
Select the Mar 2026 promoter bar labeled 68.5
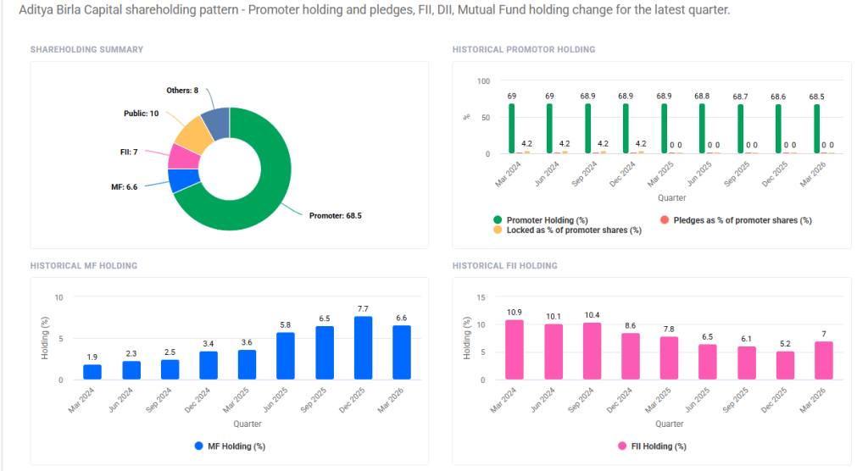(817, 129)
